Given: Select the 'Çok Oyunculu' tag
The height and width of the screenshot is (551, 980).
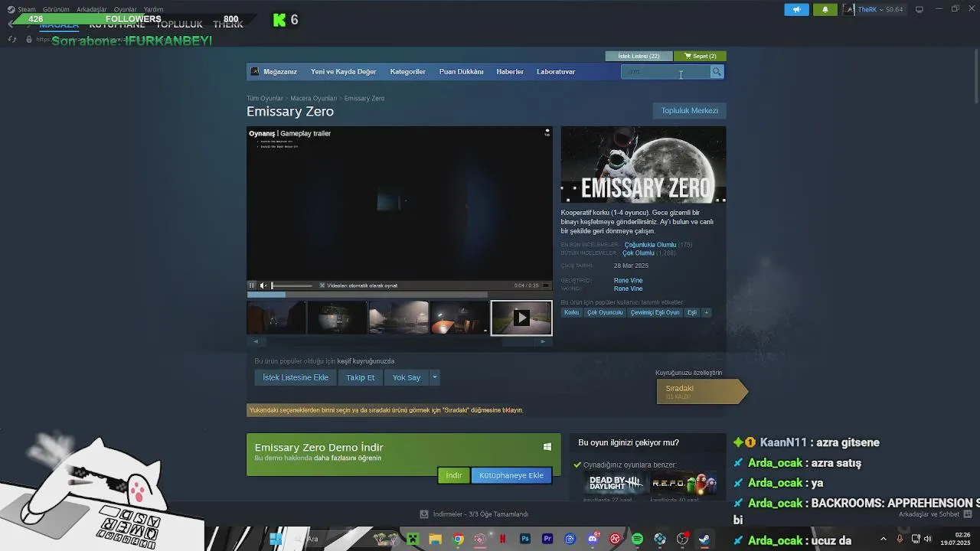Looking at the screenshot, I should point(605,312).
